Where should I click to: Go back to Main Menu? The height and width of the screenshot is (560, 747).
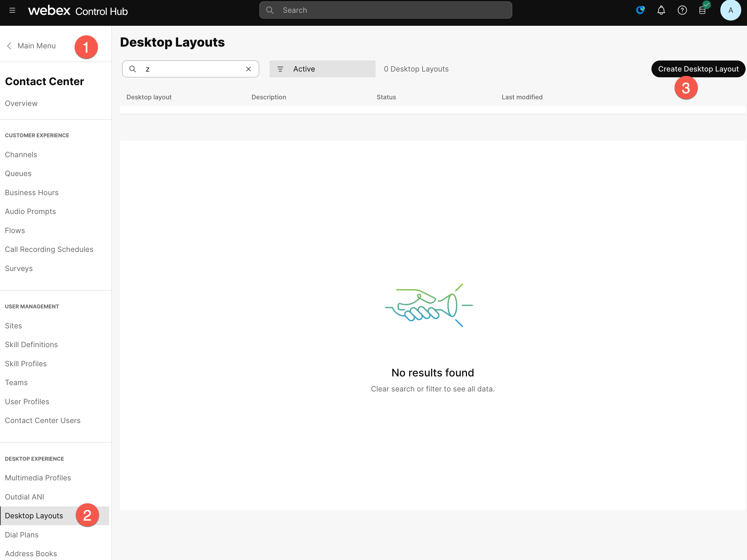36,45
